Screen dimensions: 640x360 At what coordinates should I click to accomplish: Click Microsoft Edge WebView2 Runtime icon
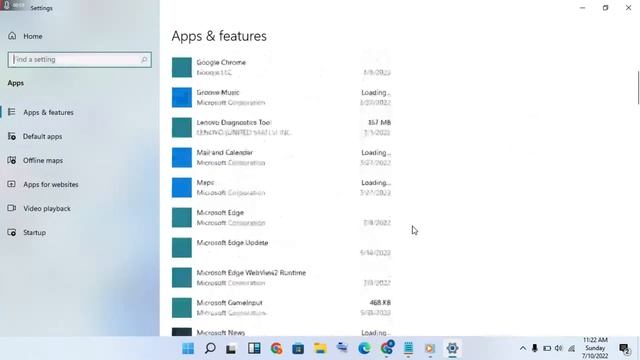[x=182, y=278]
